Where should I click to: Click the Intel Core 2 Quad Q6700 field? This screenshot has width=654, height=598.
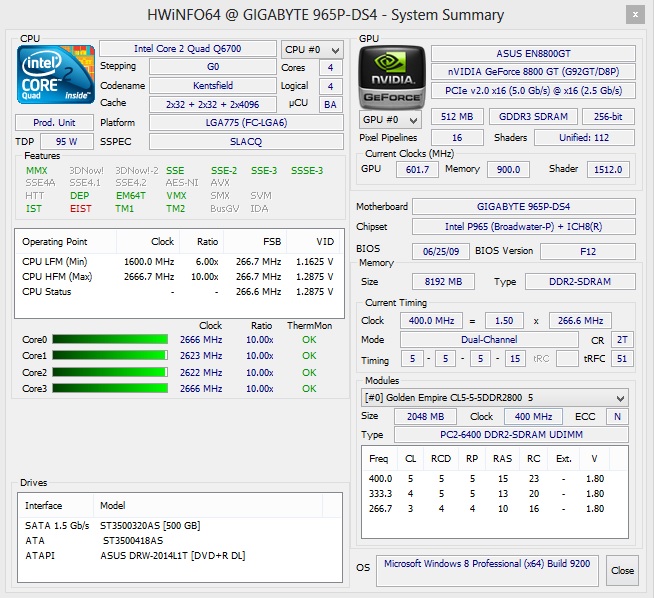point(188,48)
